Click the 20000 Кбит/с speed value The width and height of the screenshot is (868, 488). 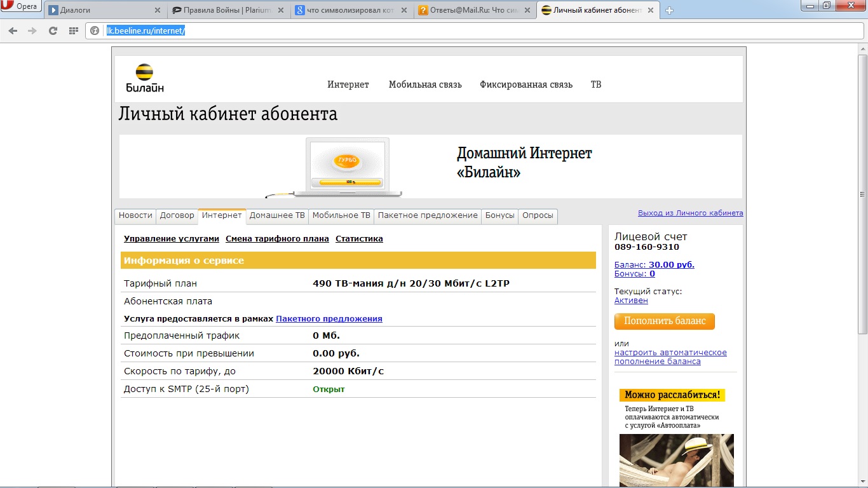[x=348, y=371]
